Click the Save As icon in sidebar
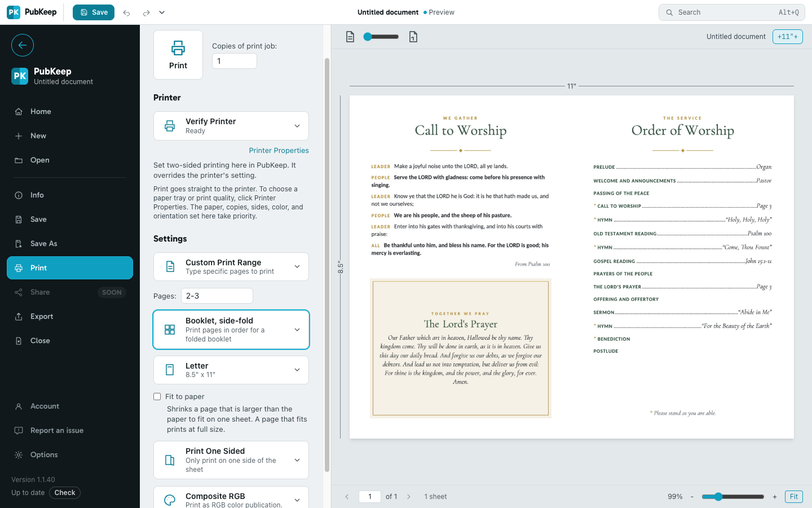 point(19,244)
